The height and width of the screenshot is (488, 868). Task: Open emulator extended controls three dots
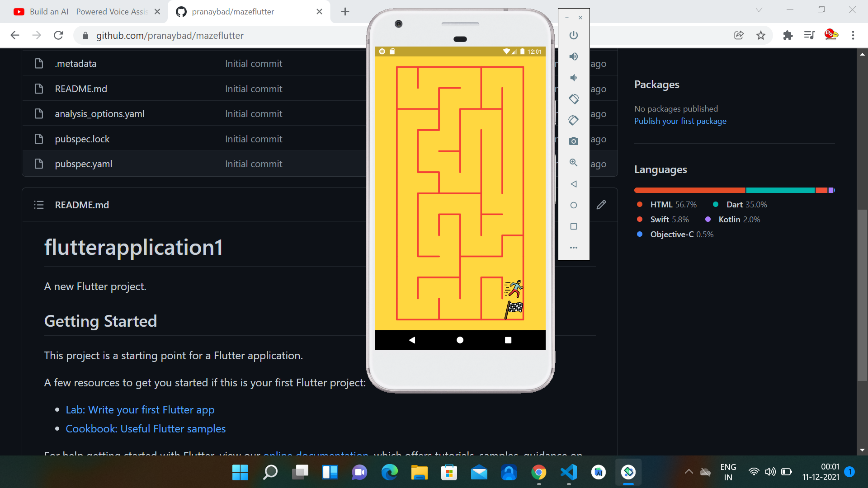(573, 248)
